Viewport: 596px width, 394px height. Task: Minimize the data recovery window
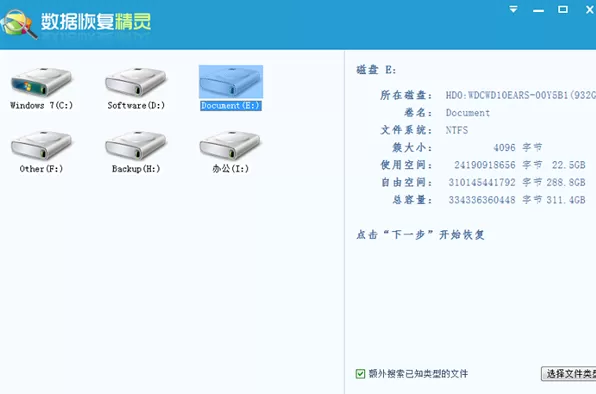[x=538, y=11]
